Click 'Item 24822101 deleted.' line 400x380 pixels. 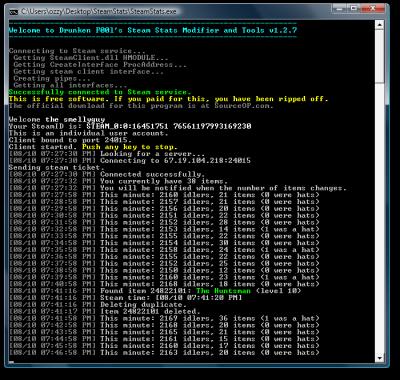105,311
